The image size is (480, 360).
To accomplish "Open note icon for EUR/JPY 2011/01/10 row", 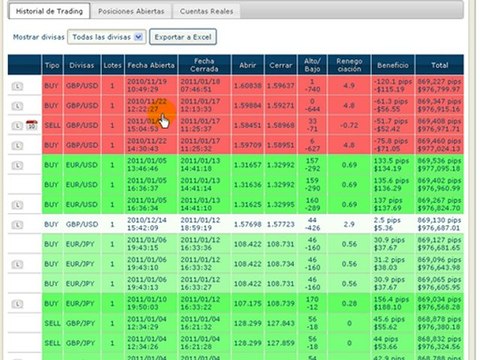I will 17,304.
